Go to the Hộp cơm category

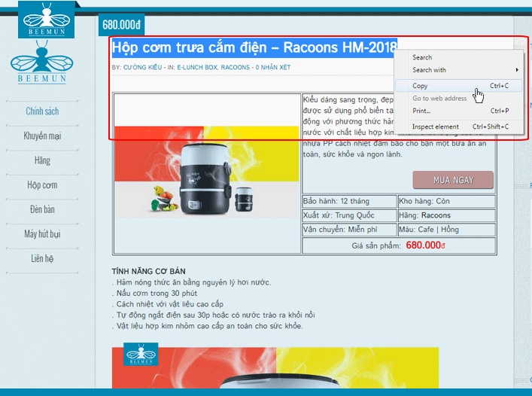coord(42,185)
